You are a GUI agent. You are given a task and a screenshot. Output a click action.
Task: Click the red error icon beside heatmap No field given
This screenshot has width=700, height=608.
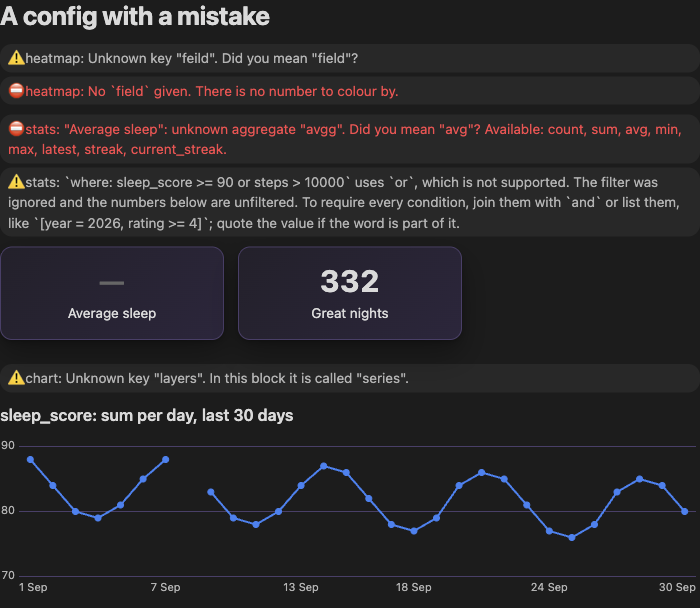click(x=17, y=91)
